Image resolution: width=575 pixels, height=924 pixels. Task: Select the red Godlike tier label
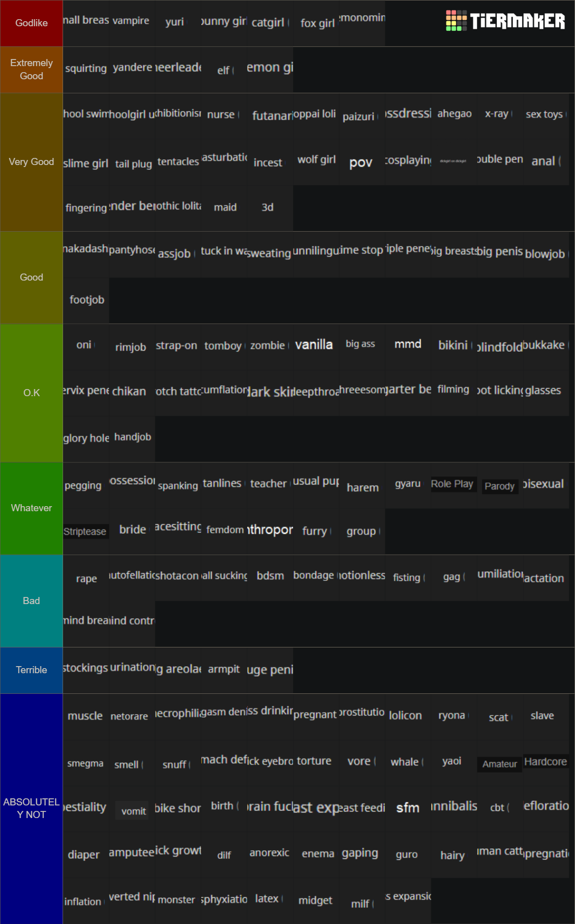tap(31, 23)
